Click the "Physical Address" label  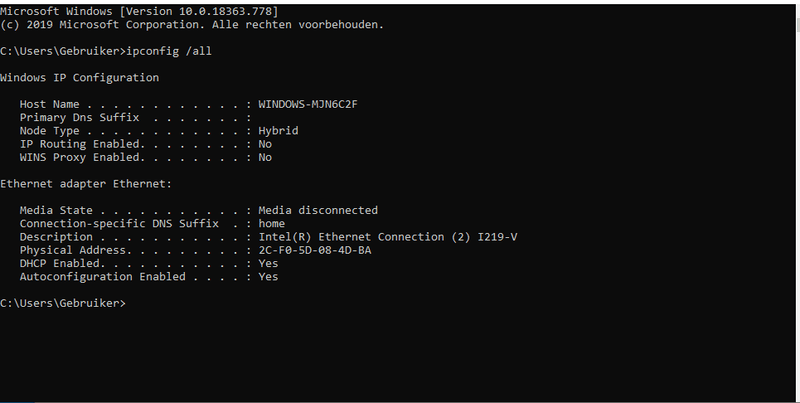click(x=69, y=250)
